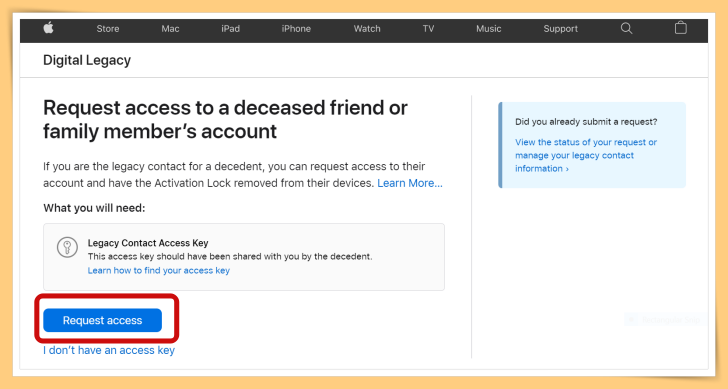Go to the Mac menu item
This screenshot has width=728, height=389.
(170, 29)
